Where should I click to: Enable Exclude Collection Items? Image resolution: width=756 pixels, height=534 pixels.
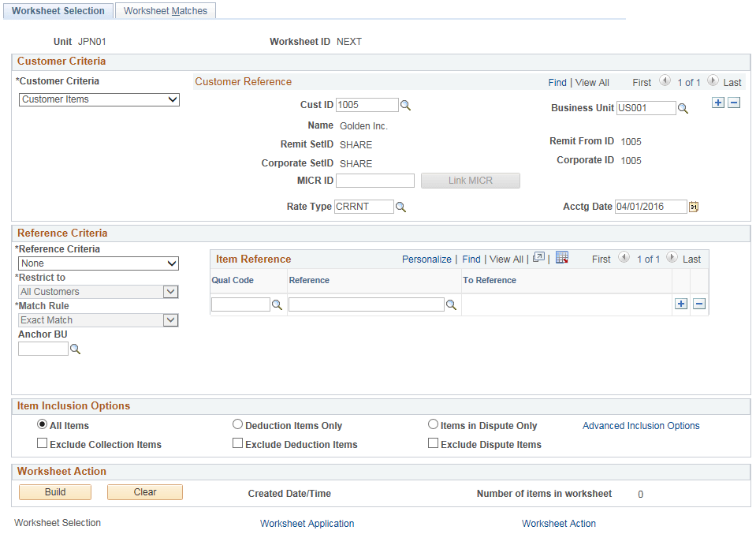tap(42, 443)
